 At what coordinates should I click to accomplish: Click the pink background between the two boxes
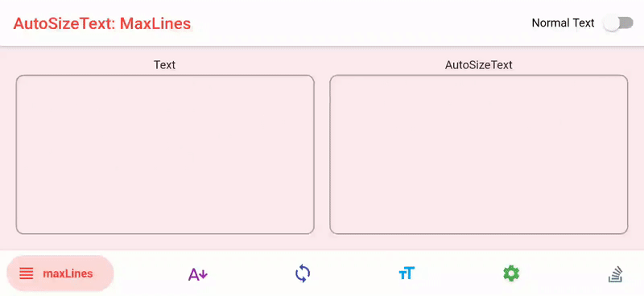(x=322, y=154)
